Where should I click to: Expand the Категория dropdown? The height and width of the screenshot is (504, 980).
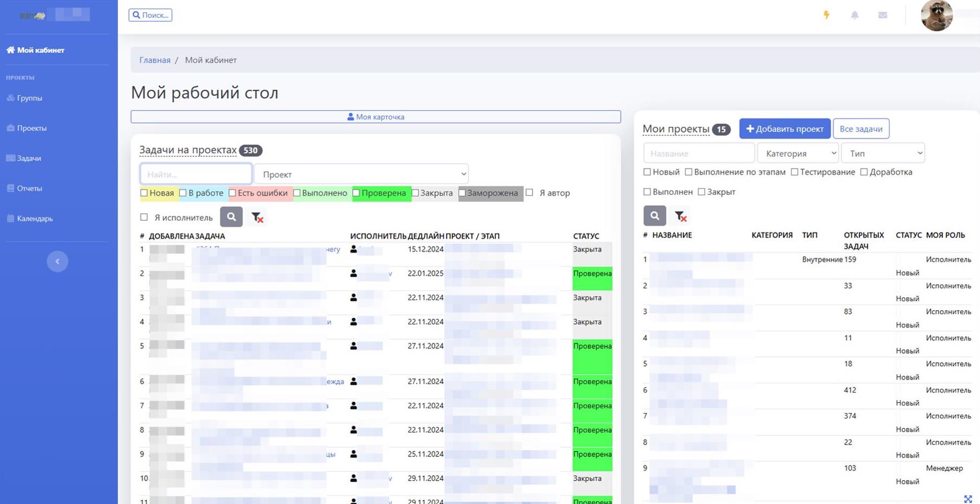[798, 153]
